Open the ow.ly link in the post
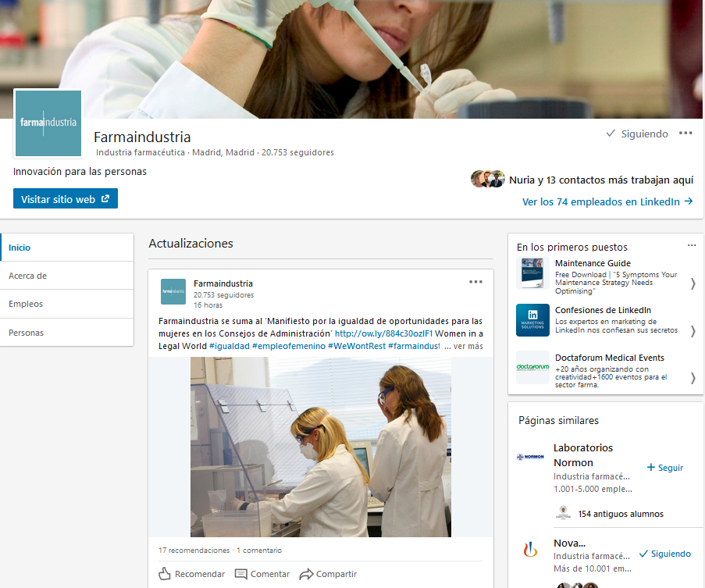 pos(383,333)
